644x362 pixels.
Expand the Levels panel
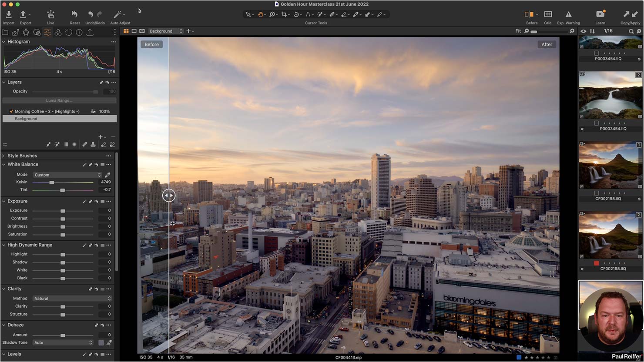[x=4, y=354]
